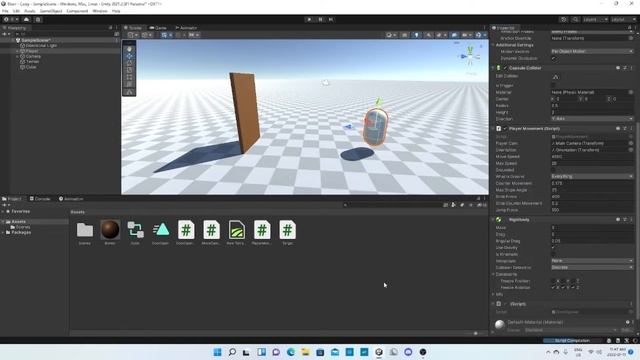Viewport: 640px width, 360px height.
Task: Select the cyan triangle asset
Action: [161, 230]
